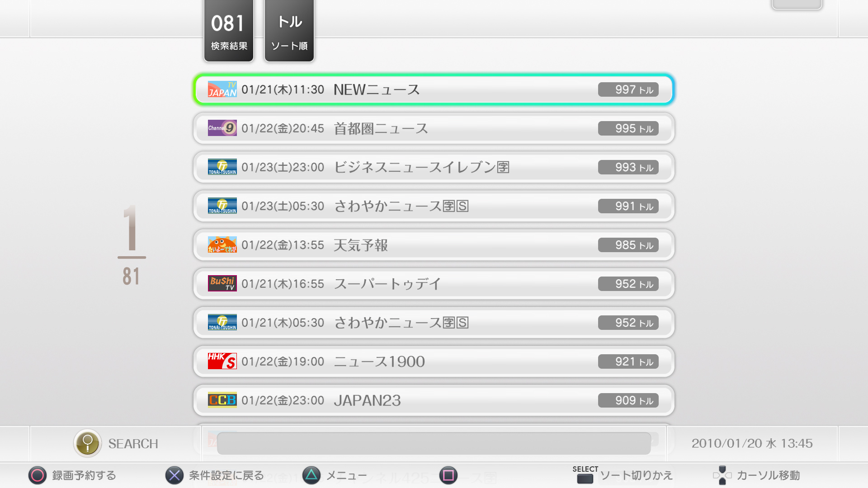Open the 天気予報 listing
This screenshot has width=868, height=488.
[x=434, y=245]
